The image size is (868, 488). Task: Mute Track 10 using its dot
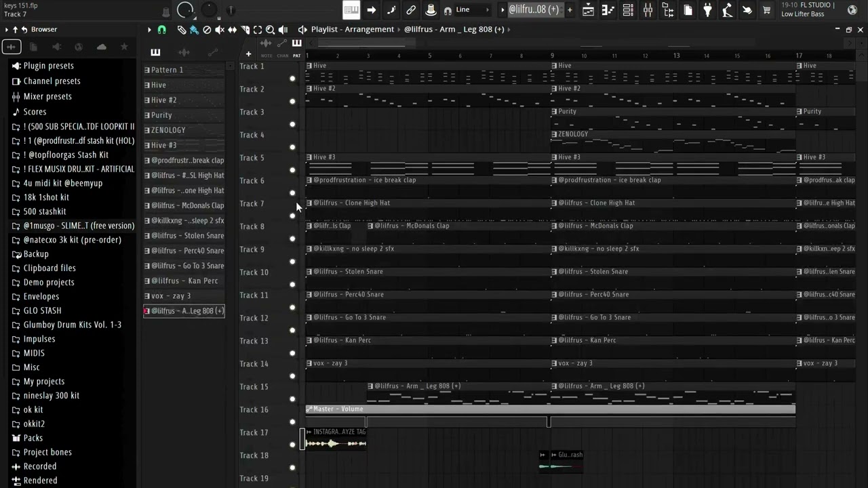[292, 285]
